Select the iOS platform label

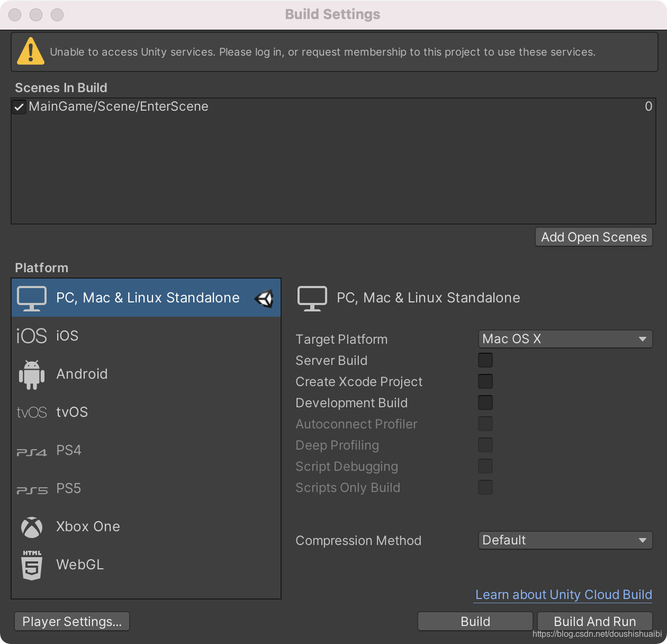click(x=67, y=336)
